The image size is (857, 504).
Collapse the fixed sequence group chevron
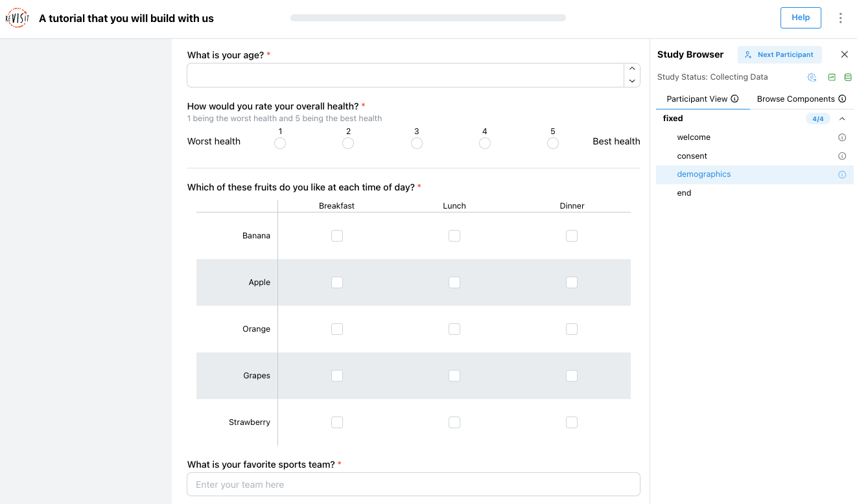pyautogui.click(x=842, y=119)
